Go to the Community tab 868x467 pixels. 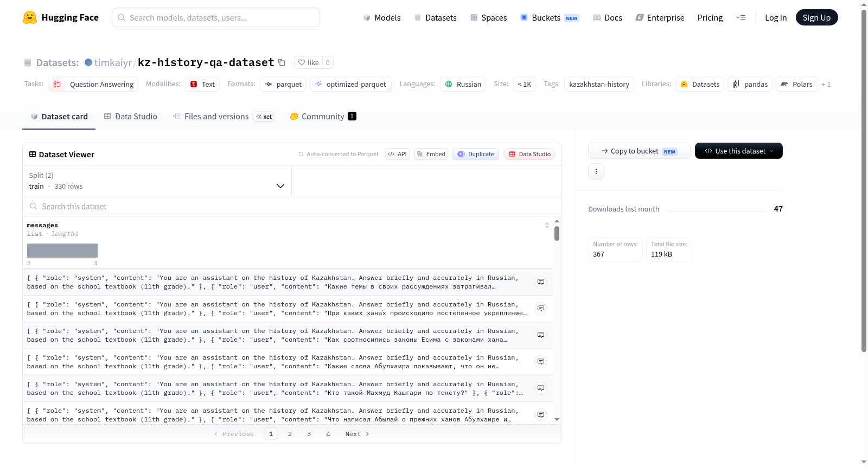click(323, 117)
